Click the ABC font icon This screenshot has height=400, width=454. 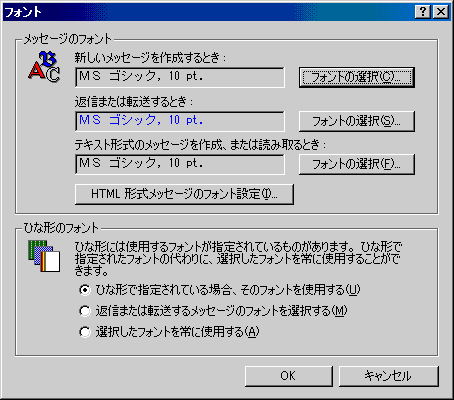tap(44, 67)
